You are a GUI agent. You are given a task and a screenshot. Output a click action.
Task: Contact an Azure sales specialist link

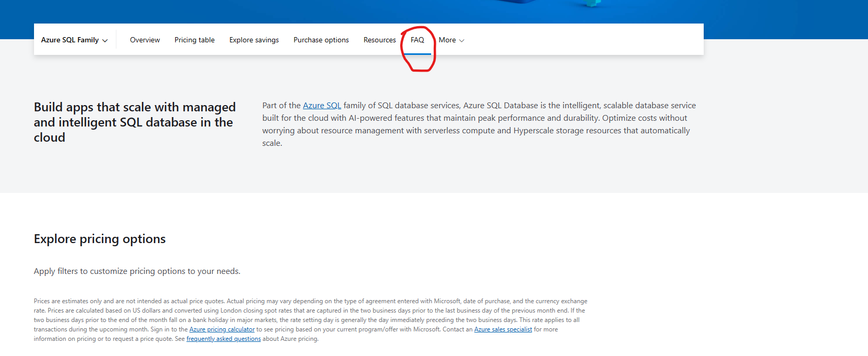click(x=503, y=329)
